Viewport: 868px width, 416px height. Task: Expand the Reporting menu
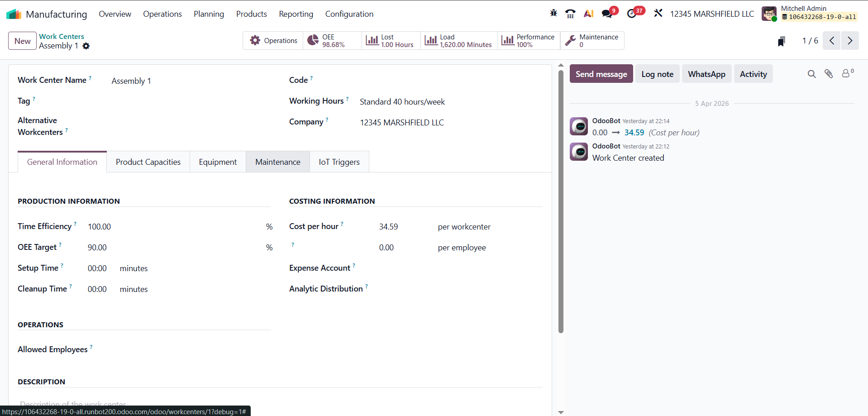[x=296, y=14]
